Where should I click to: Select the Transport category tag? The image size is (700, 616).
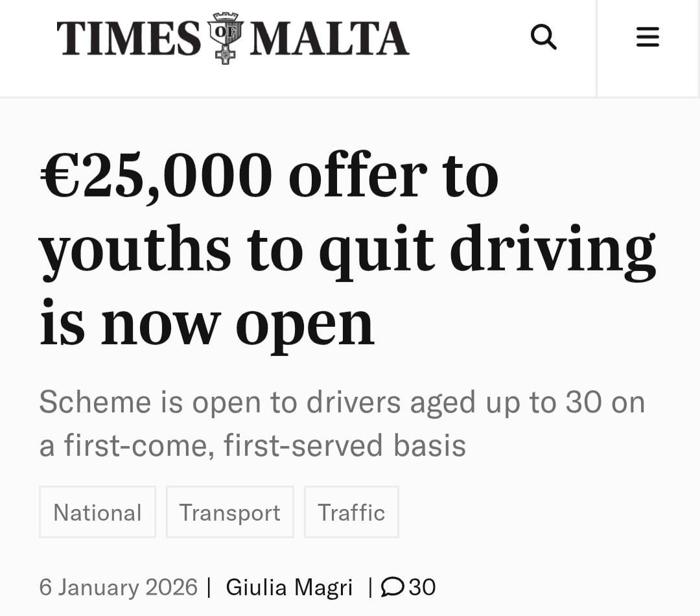click(x=229, y=512)
